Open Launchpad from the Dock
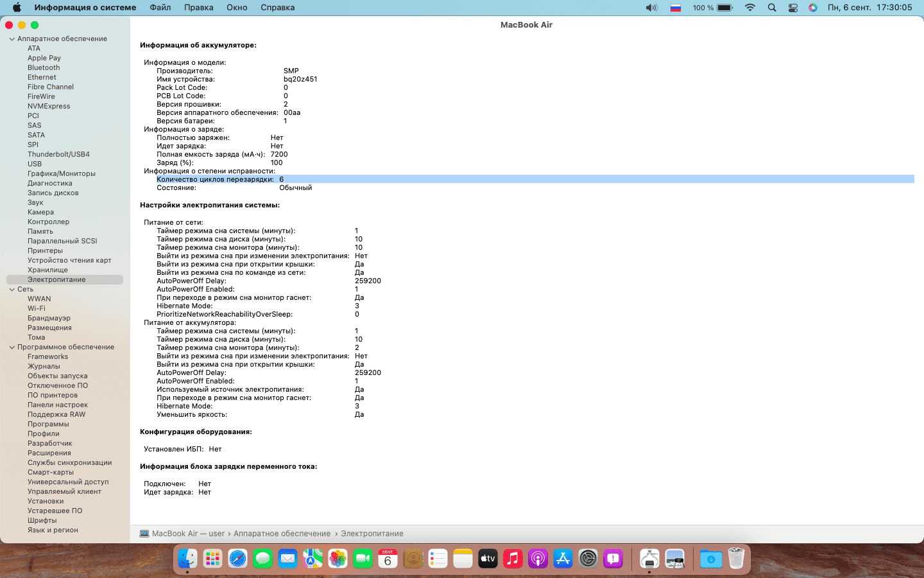924x578 pixels. 212,559
